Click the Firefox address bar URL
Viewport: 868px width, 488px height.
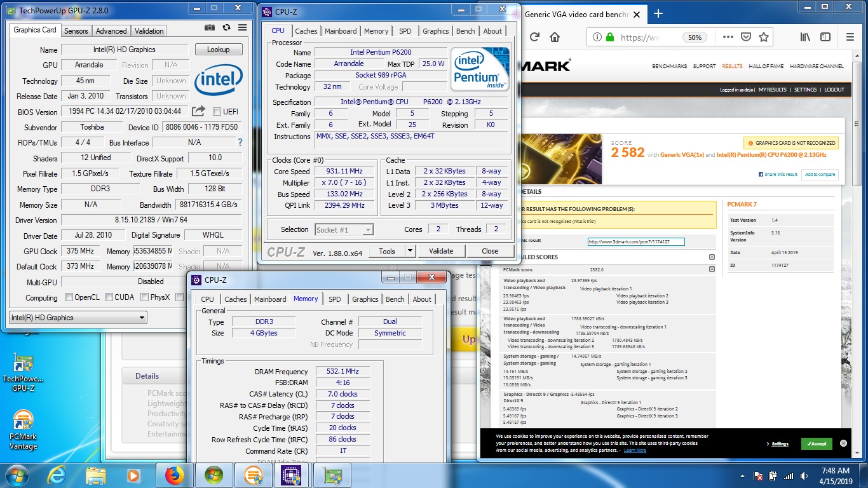tap(641, 37)
